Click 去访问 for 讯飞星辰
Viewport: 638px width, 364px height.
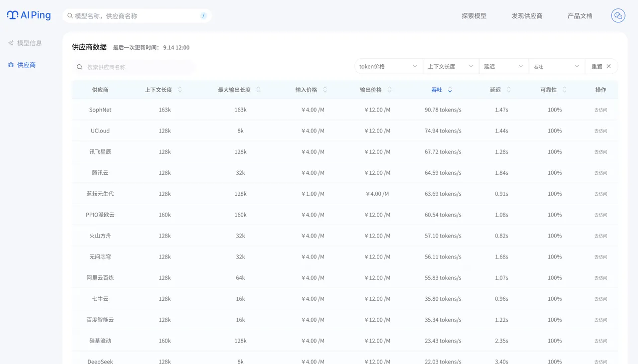coord(601,152)
